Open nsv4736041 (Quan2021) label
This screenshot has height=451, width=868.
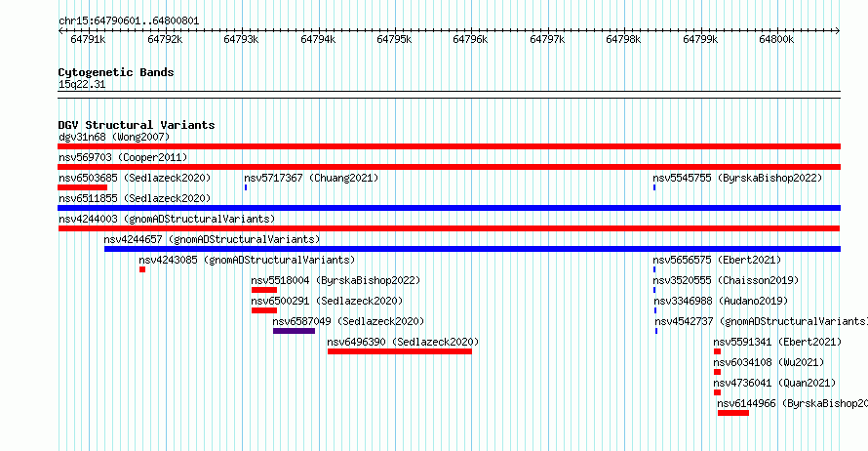pyautogui.click(x=774, y=383)
